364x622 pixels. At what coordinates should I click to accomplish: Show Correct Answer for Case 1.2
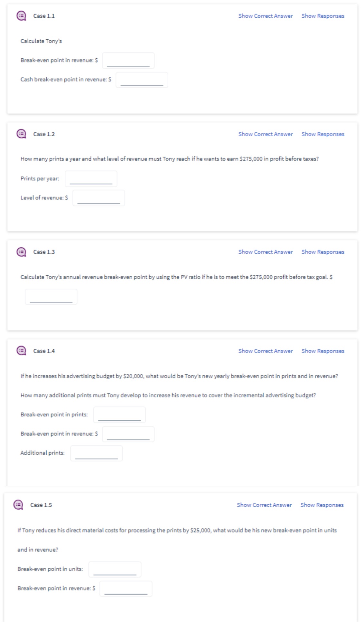(265, 134)
